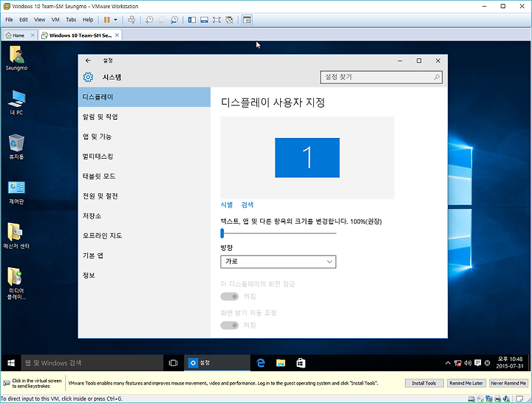This screenshot has height=403, width=532.
Task: Open the 내 PC desktop icon
Action: coord(16,103)
